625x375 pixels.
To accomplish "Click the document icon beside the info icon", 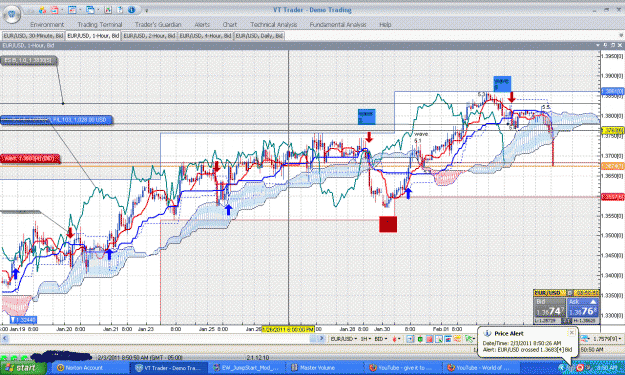I will (120, 10).
